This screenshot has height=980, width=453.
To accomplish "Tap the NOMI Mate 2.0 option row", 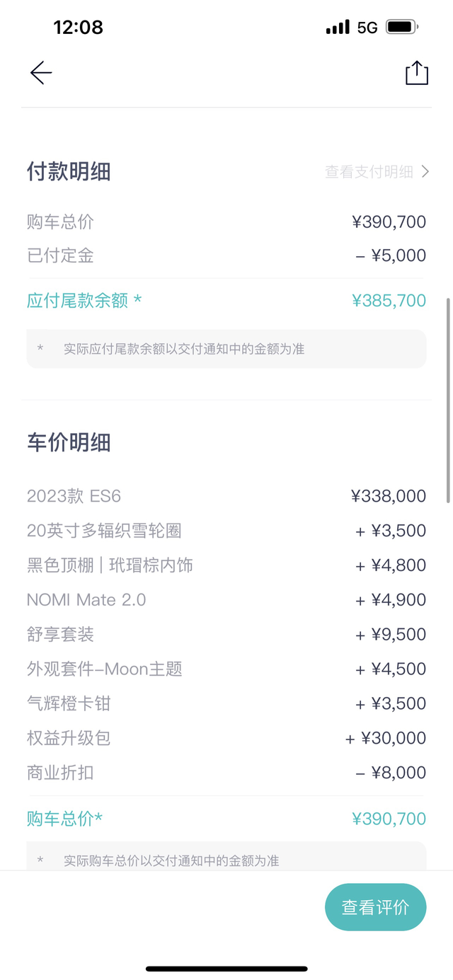I will pos(86,599).
